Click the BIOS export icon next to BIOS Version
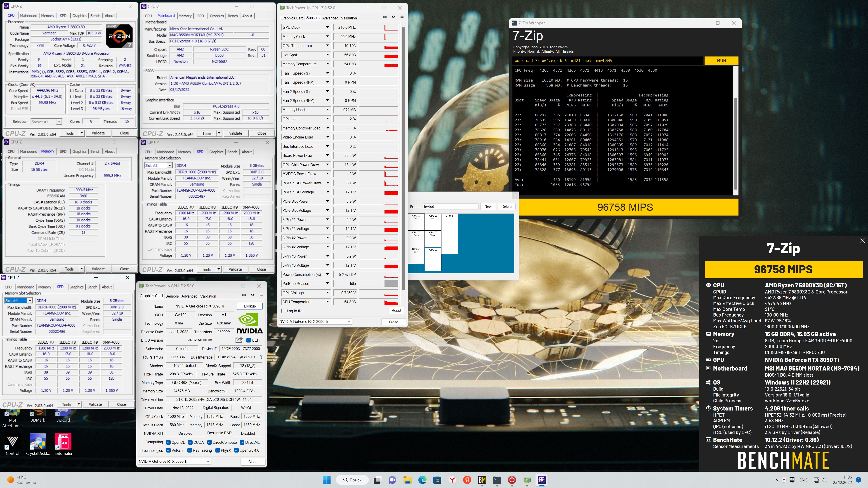Screen dimensions: 868x488 239,340
